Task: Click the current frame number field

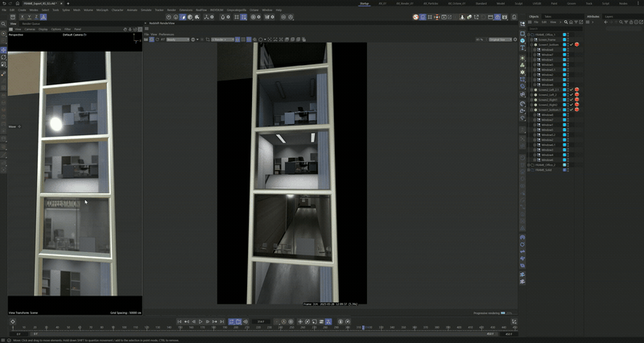Action: click(x=261, y=321)
